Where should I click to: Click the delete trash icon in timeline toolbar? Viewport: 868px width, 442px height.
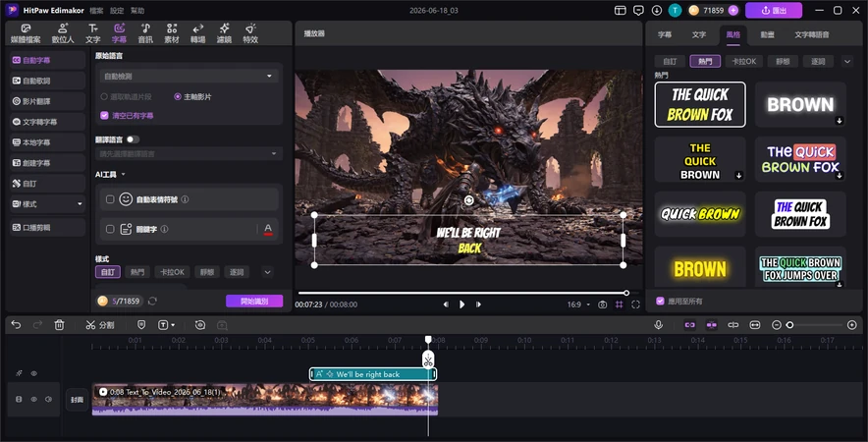tap(59, 325)
